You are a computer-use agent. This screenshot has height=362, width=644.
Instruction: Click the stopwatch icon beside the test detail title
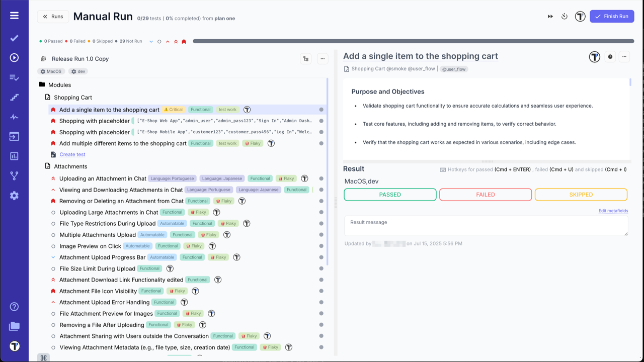coord(610,57)
